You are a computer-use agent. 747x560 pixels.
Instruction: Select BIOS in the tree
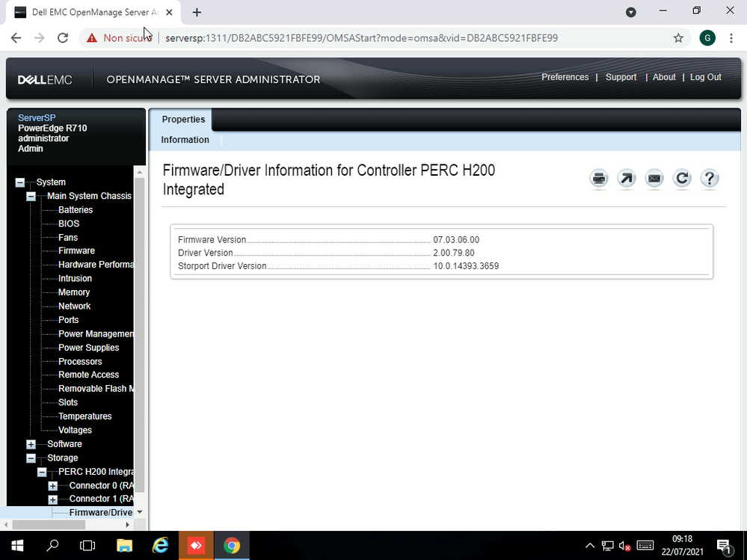coord(69,224)
